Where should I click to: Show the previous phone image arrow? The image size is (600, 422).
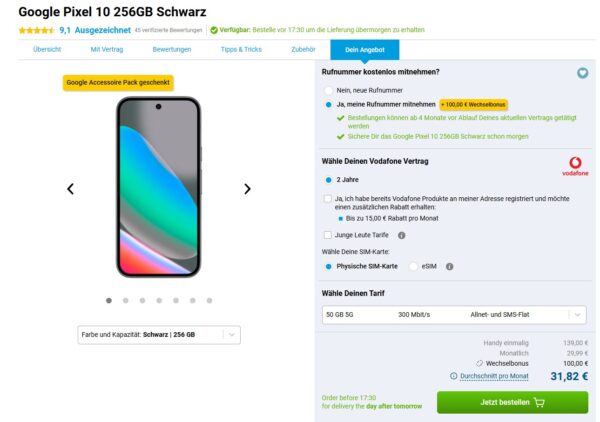tap(70, 189)
